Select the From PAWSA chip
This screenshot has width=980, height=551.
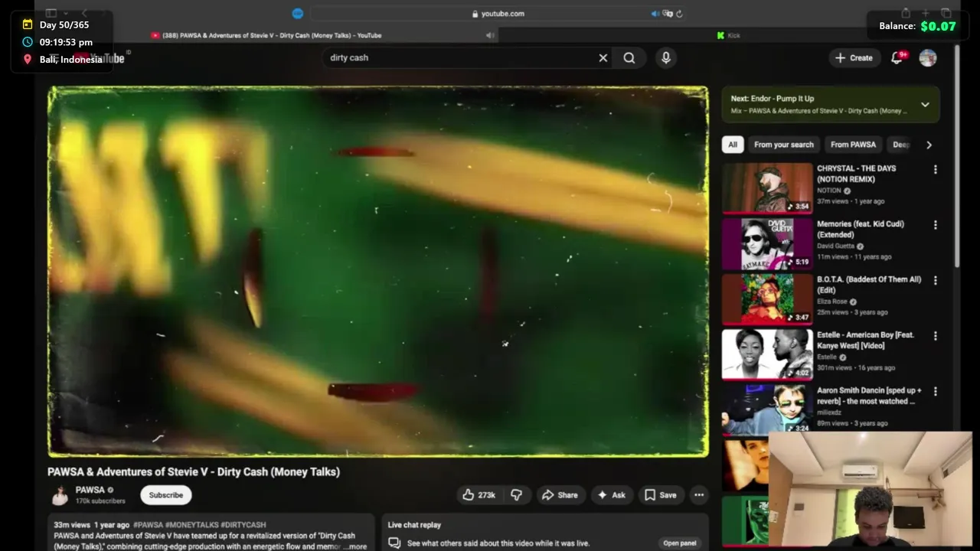(853, 145)
